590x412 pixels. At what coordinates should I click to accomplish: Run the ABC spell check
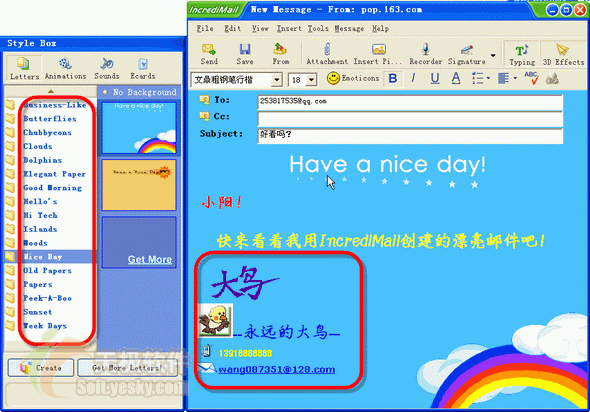[531, 78]
